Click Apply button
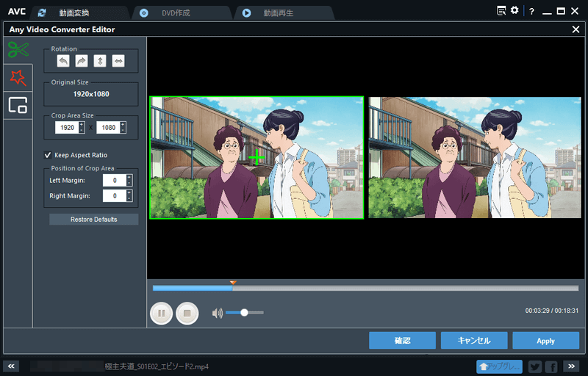This screenshot has height=376, width=588. [x=545, y=341]
